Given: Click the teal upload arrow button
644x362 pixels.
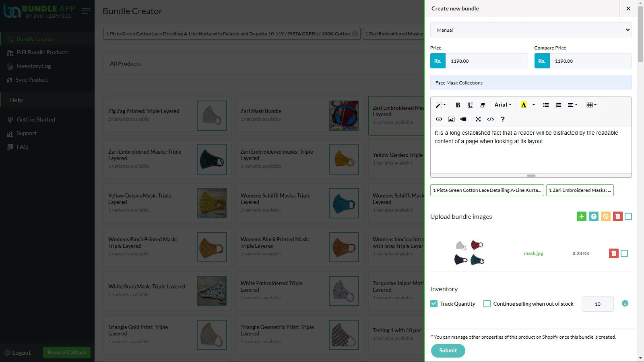Looking at the screenshot, I should [594, 217].
